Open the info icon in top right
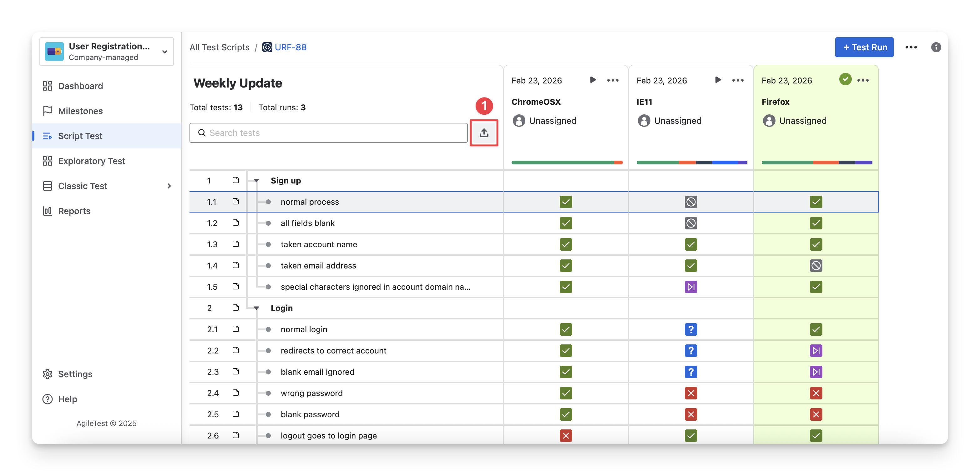The width and height of the screenshot is (980, 476). (936, 47)
